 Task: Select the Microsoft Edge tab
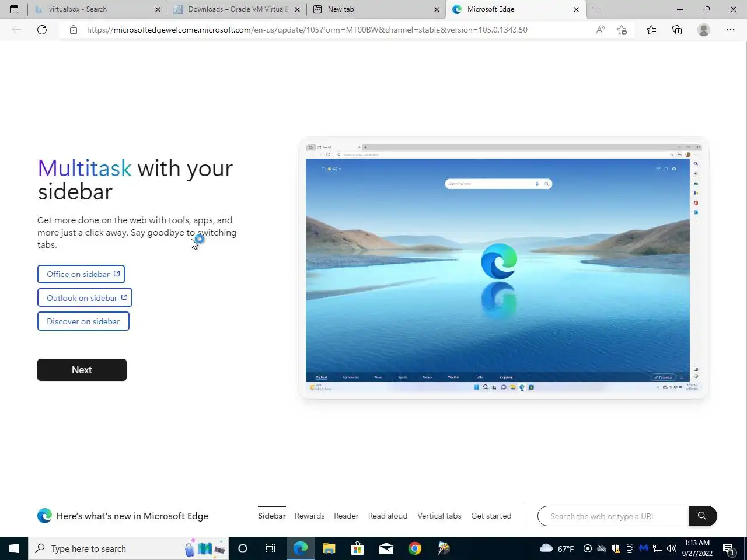516,9
